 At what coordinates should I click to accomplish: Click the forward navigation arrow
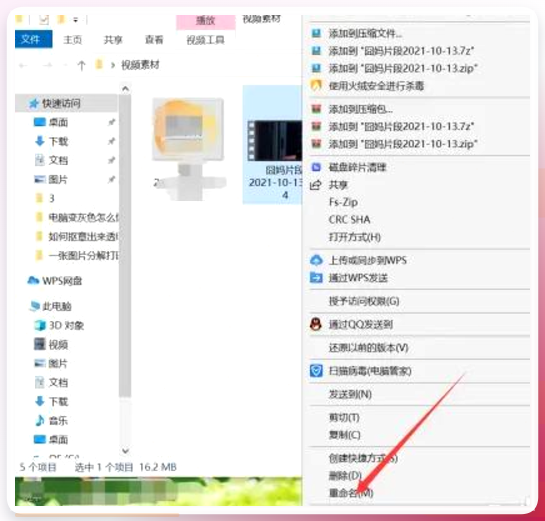point(48,65)
